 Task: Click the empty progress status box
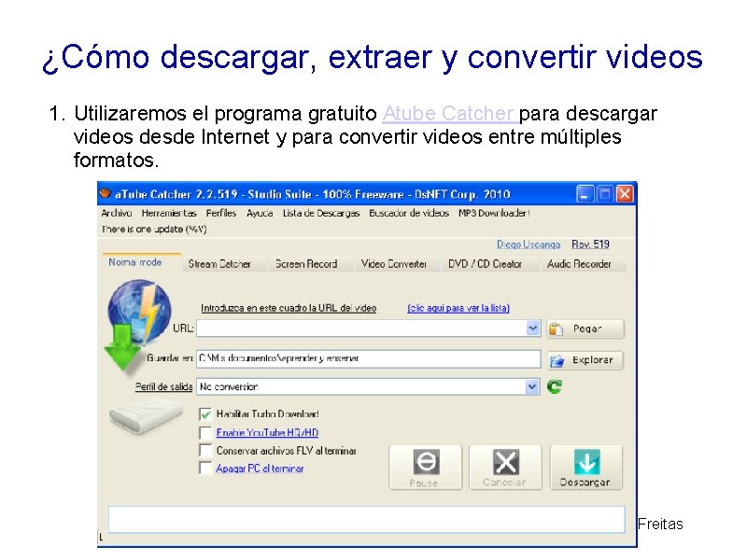tap(366, 520)
